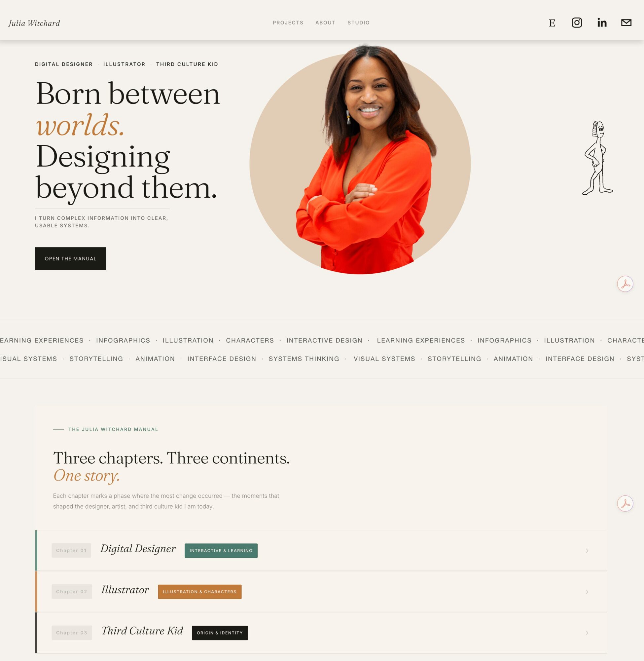Click the email envelope icon
Viewport: 644px width, 661px height.
pyautogui.click(x=626, y=23)
